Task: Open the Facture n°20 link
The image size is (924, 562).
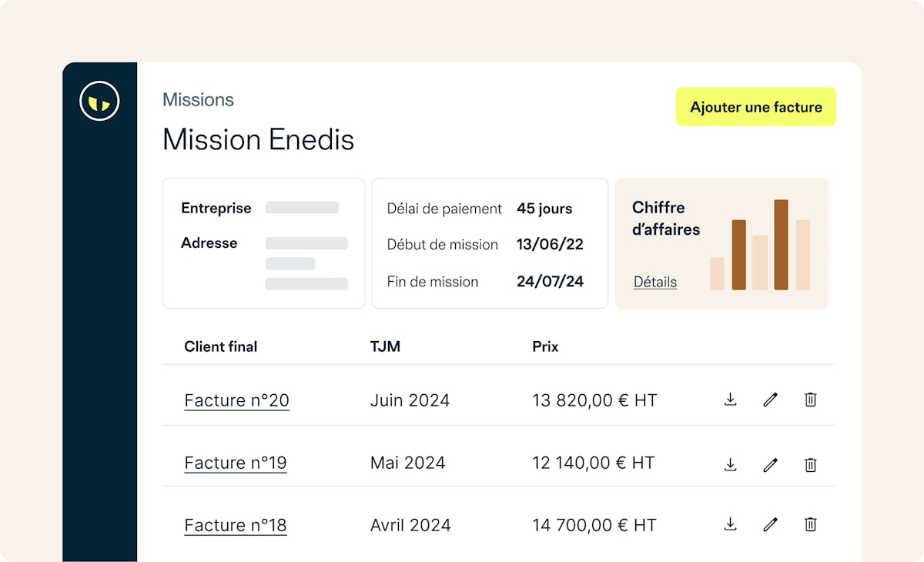Action: (236, 400)
